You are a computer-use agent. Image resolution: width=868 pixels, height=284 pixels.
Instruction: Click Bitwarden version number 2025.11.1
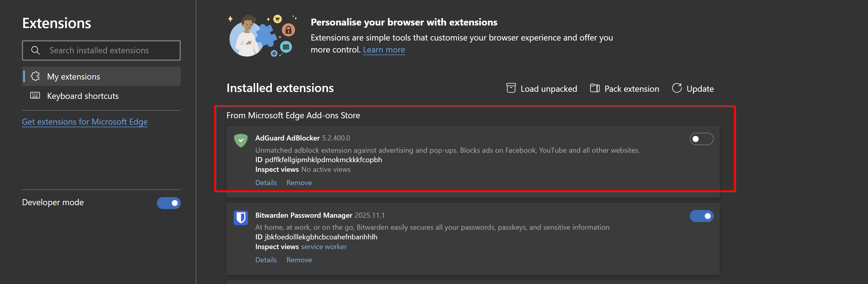pos(369,215)
